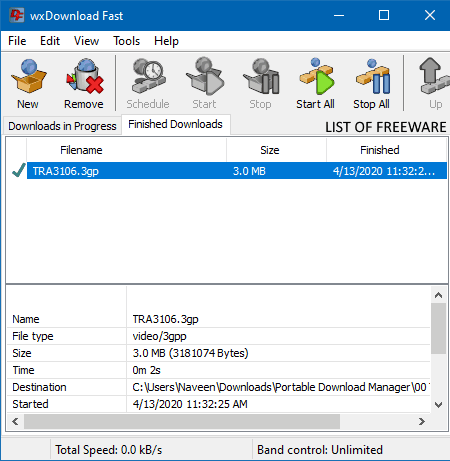Click the Destination path value
This screenshot has width=450, height=461.
[281, 387]
